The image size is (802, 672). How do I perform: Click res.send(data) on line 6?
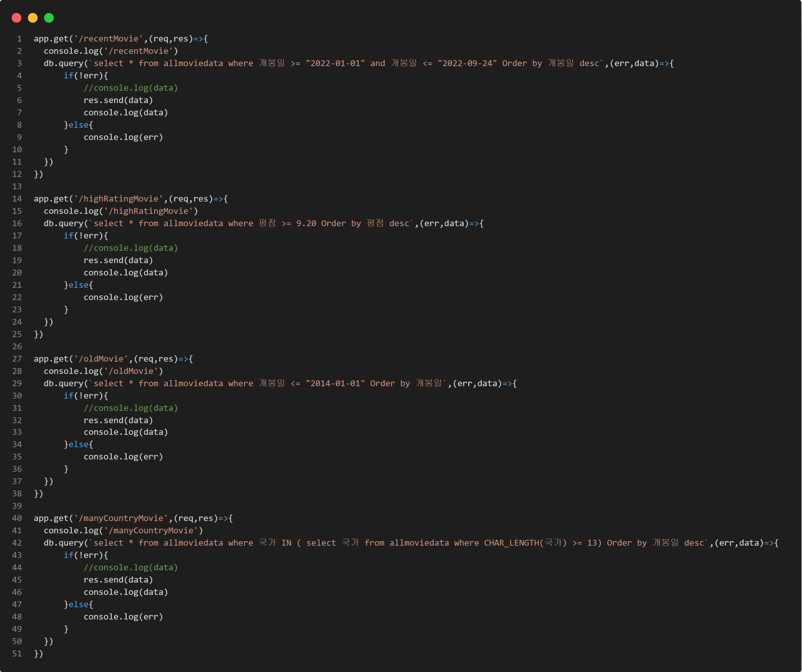click(118, 100)
